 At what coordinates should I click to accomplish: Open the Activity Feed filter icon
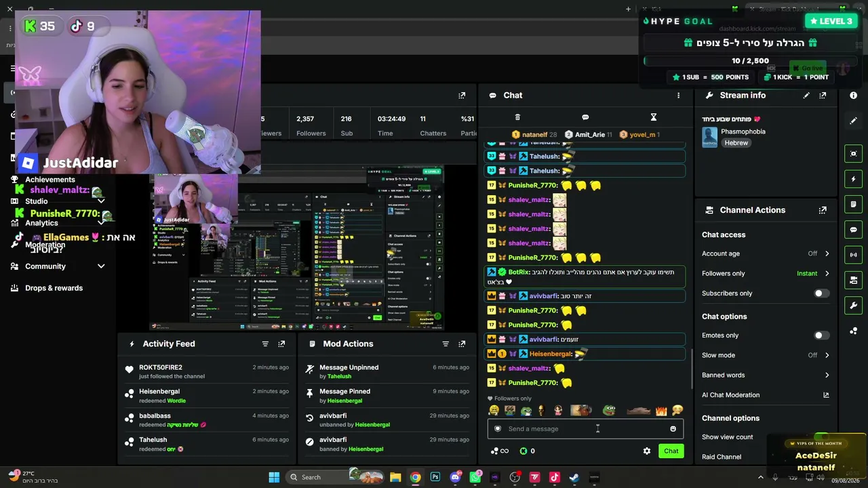click(x=265, y=344)
